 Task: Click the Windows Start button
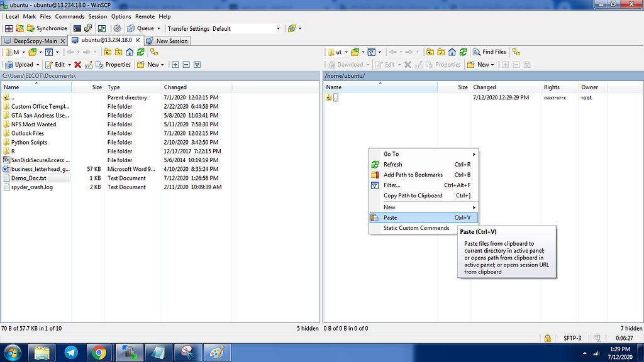13,353
